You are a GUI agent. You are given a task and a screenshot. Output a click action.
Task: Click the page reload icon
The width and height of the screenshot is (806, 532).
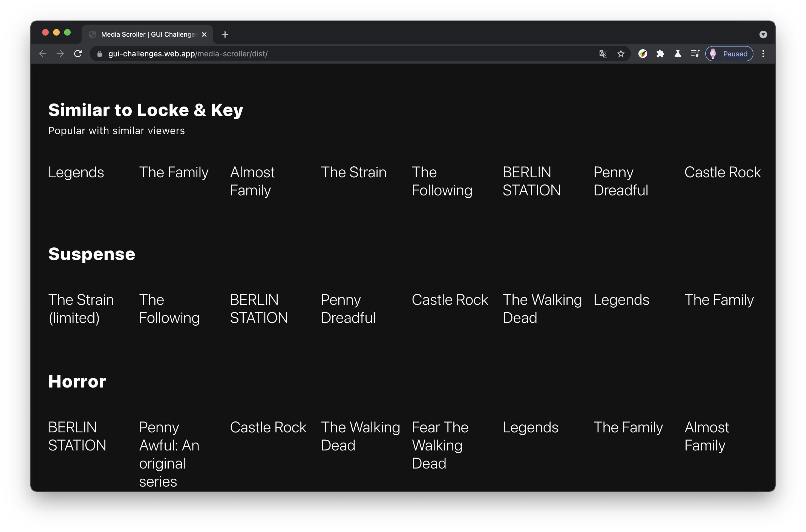pos(78,54)
